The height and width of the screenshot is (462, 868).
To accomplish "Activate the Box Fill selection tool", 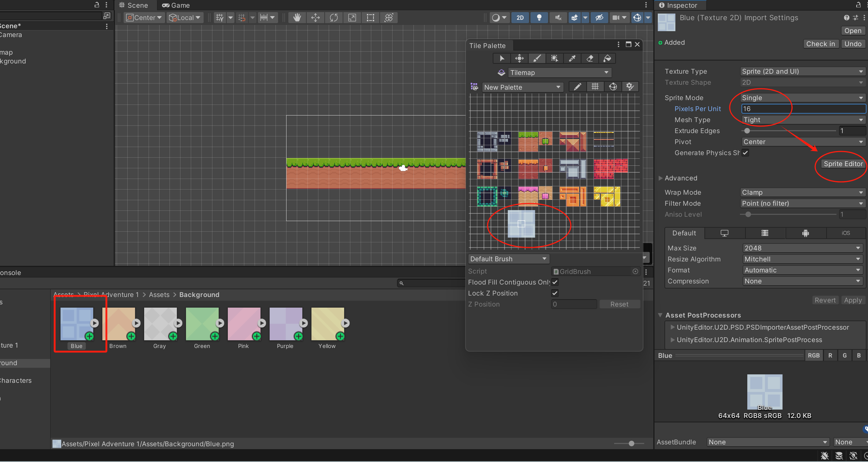I will tap(554, 58).
